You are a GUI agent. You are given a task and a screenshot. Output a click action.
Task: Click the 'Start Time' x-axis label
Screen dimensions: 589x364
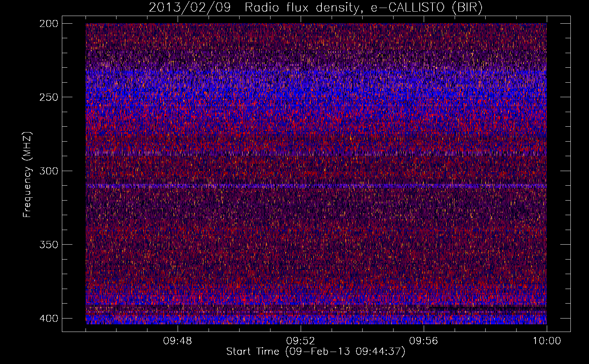[316, 352]
